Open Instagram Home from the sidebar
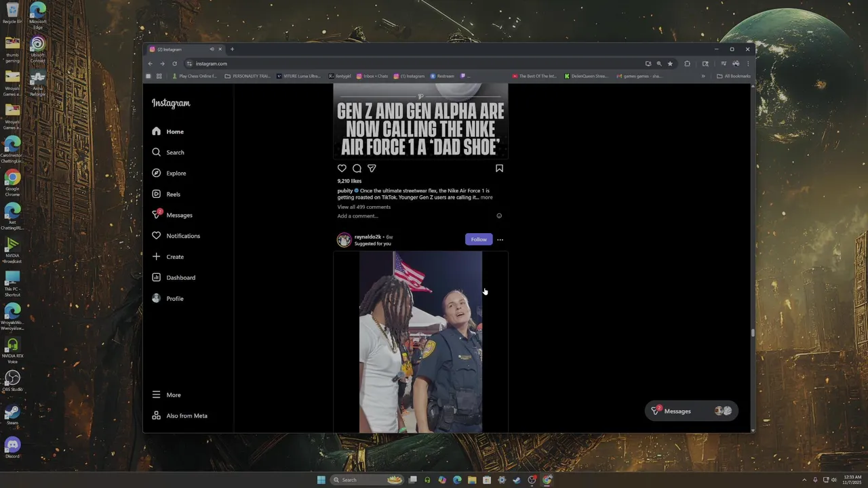The height and width of the screenshot is (488, 868). [168, 131]
